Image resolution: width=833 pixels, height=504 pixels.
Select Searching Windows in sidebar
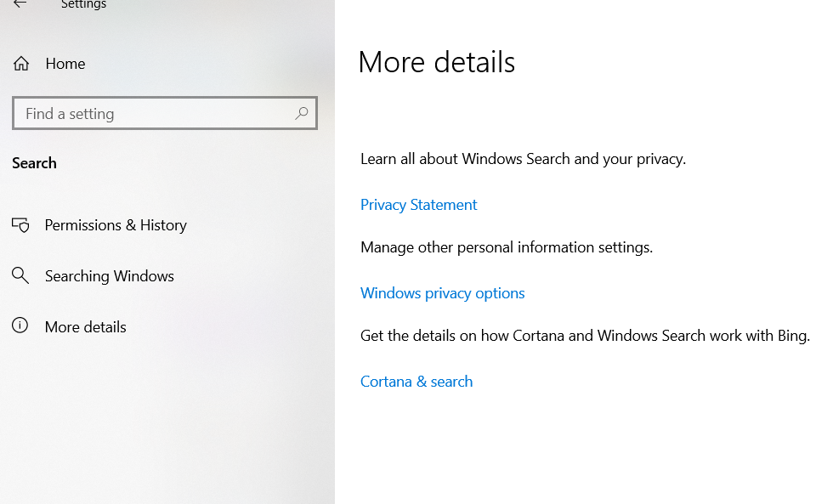click(x=110, y=276)
